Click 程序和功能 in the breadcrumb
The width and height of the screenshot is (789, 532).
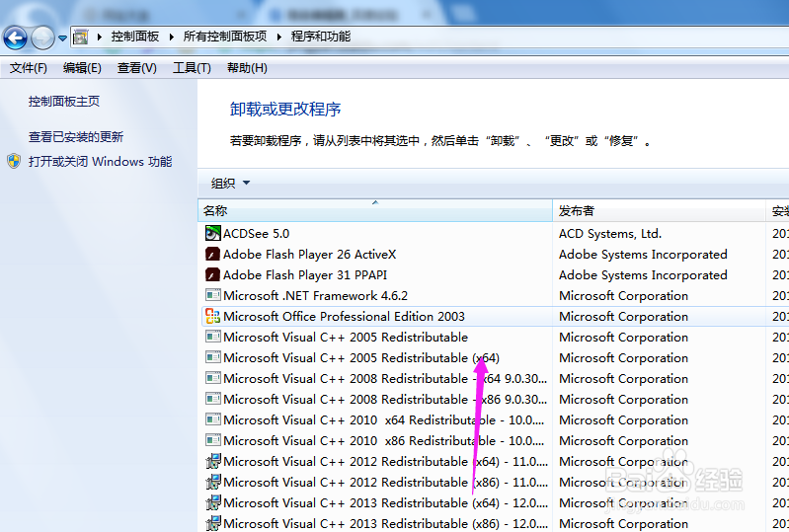coord(321,37)
